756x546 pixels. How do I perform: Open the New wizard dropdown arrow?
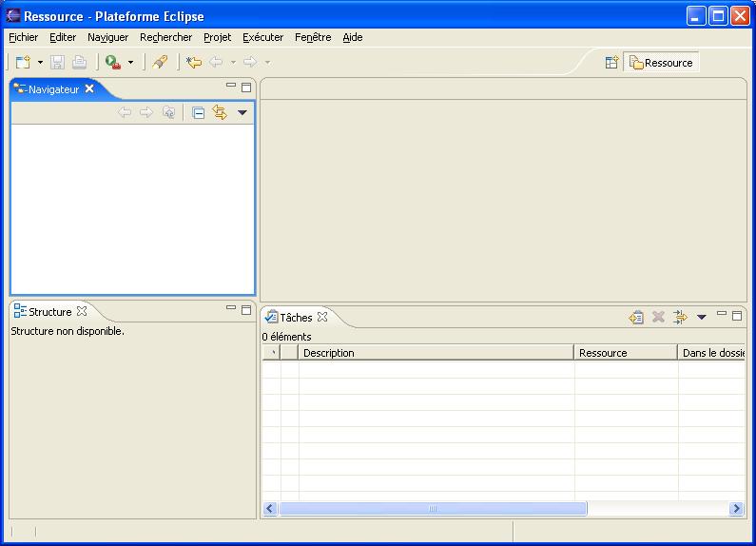click(x=41, y=62)
